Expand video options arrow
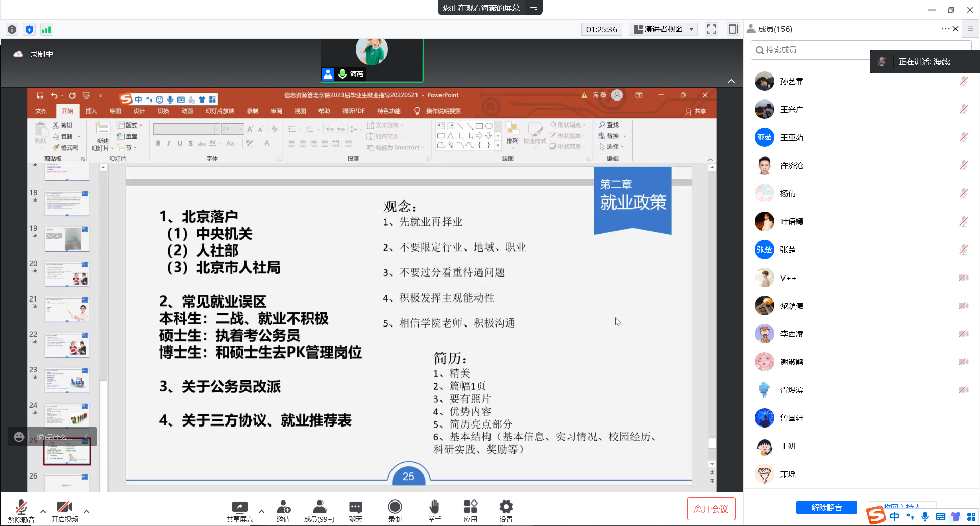The image size is (980, 526). [86, 511]
